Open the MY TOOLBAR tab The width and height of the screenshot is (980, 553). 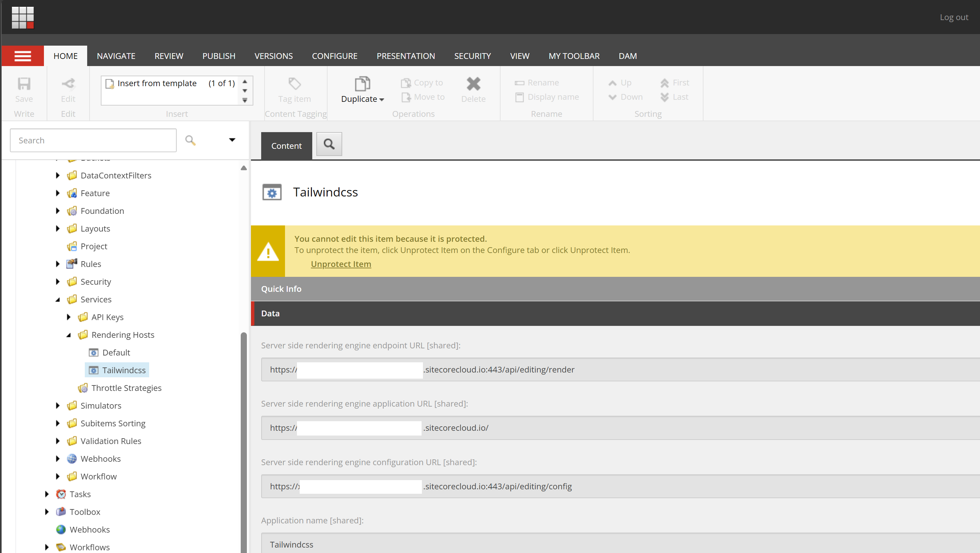pyautogui.click(x=574, y=56)
